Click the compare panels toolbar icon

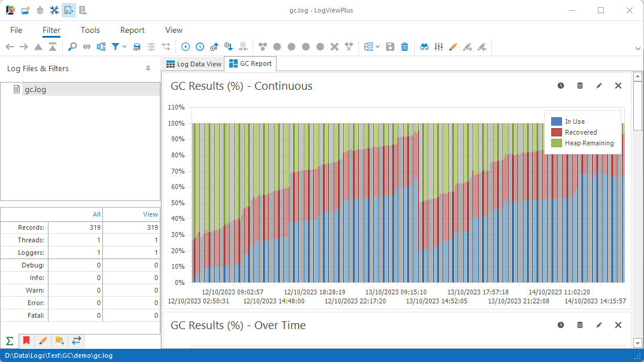coord(101,47)
